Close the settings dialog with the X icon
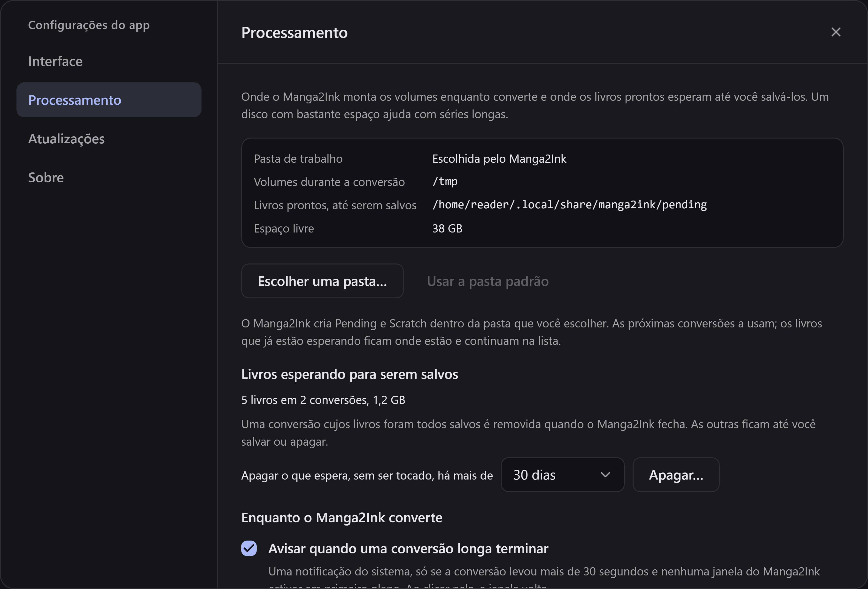The image size is (868, 589). tap(836, 32)
